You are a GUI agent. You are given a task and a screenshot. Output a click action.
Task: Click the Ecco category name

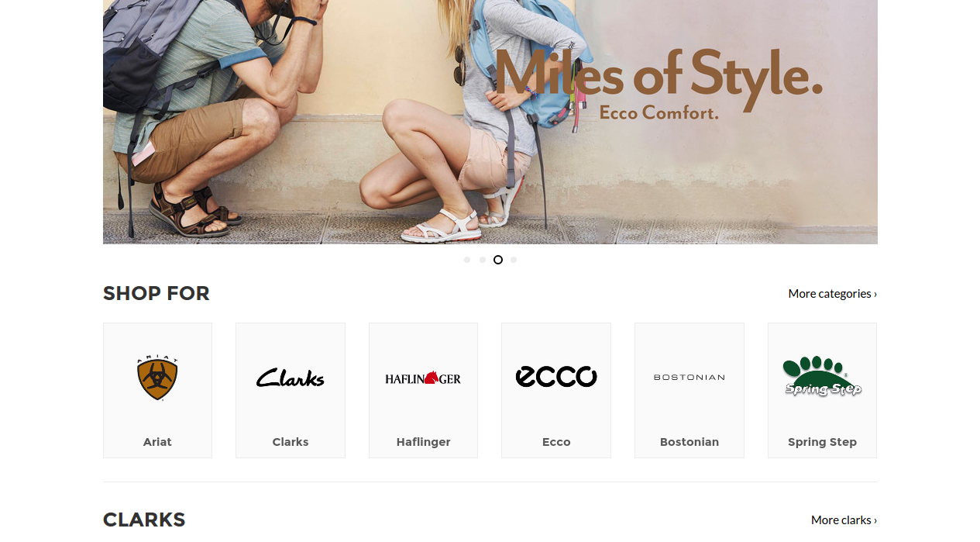556,442
